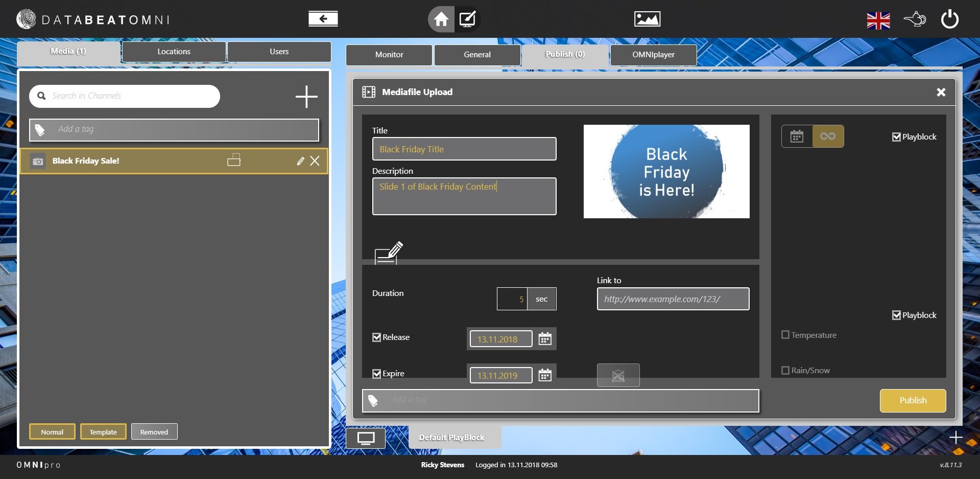Toggle the Release checkbox

point(377,337)
